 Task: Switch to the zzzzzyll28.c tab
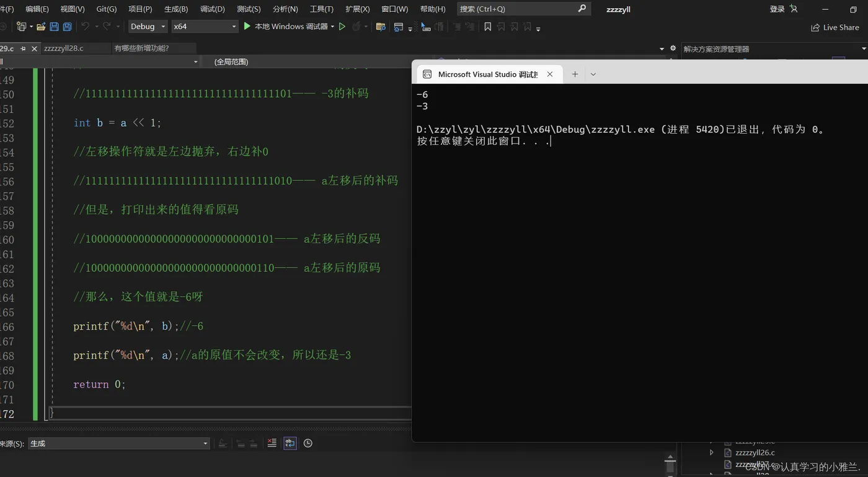click(x=64, y=48)
